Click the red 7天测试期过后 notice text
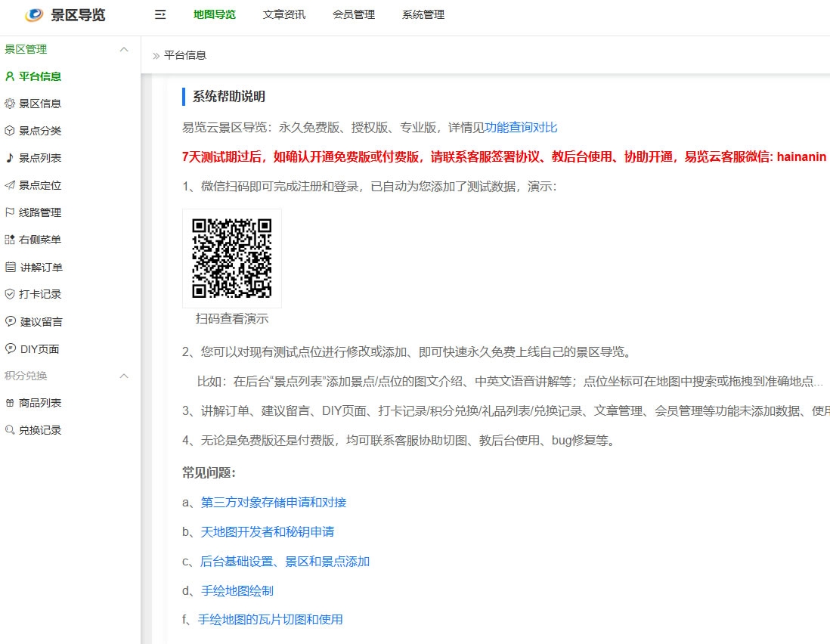 click(504, 156)
